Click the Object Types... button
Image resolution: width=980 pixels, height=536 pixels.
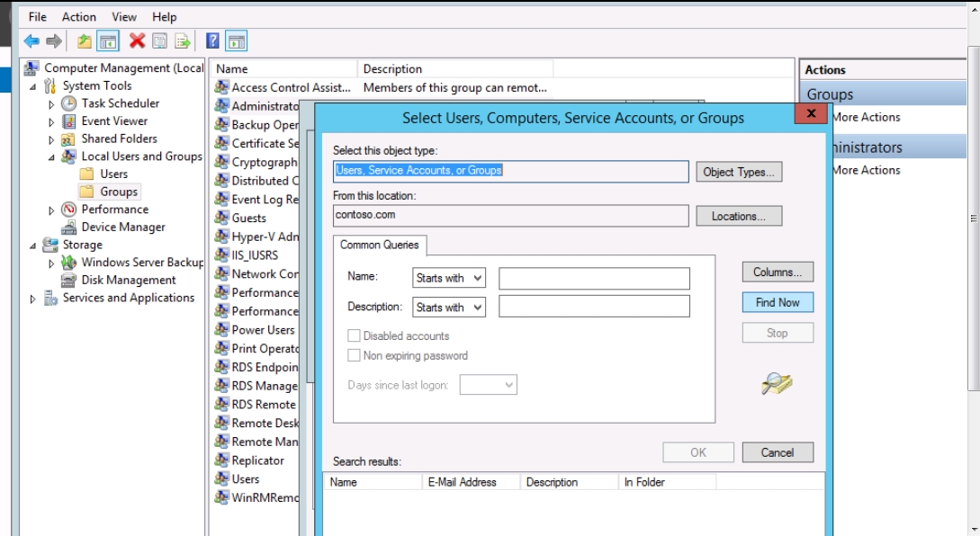click(739, 172)
